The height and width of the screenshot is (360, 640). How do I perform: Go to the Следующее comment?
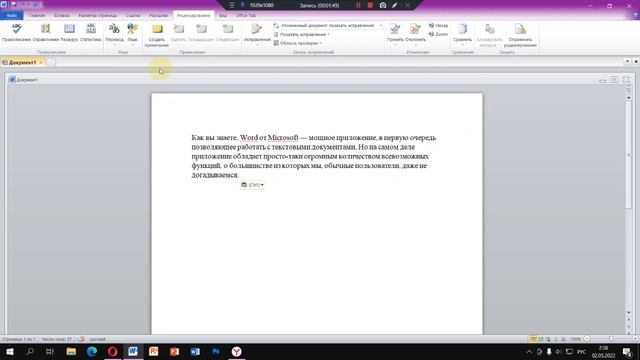tap(227, 33)
